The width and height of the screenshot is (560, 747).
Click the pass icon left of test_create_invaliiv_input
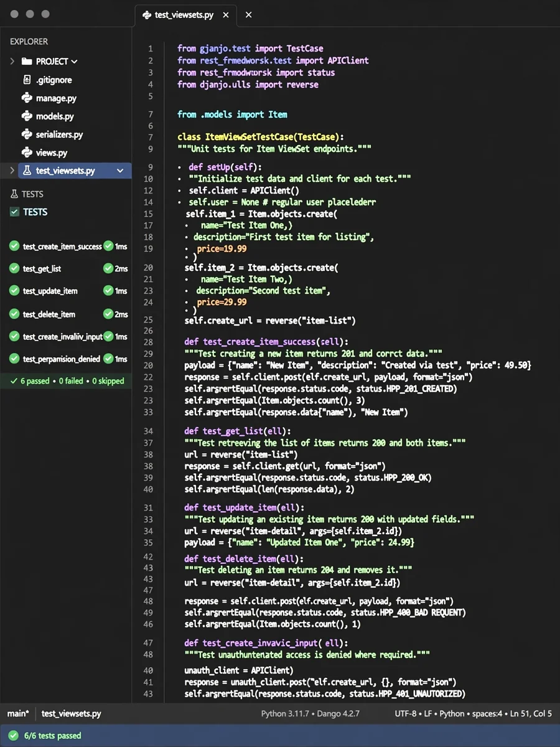pos(14,337)
